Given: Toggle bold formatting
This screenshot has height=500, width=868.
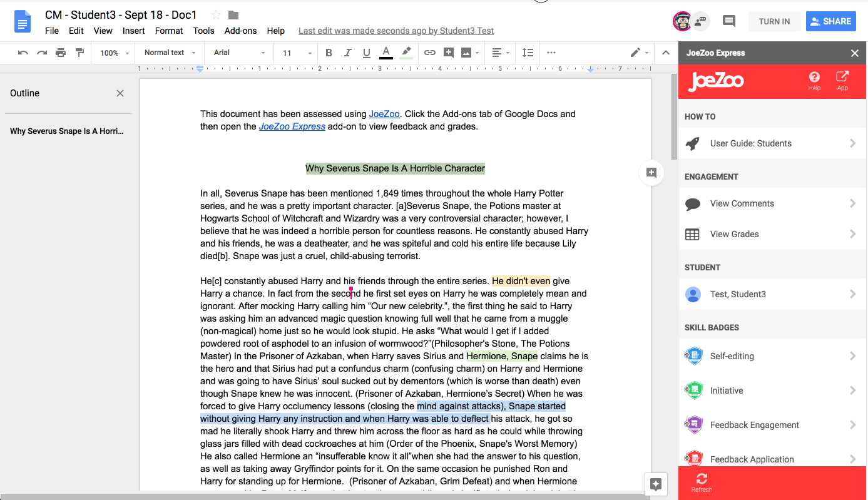Looking at the screenshot, I should click(329, 53).
